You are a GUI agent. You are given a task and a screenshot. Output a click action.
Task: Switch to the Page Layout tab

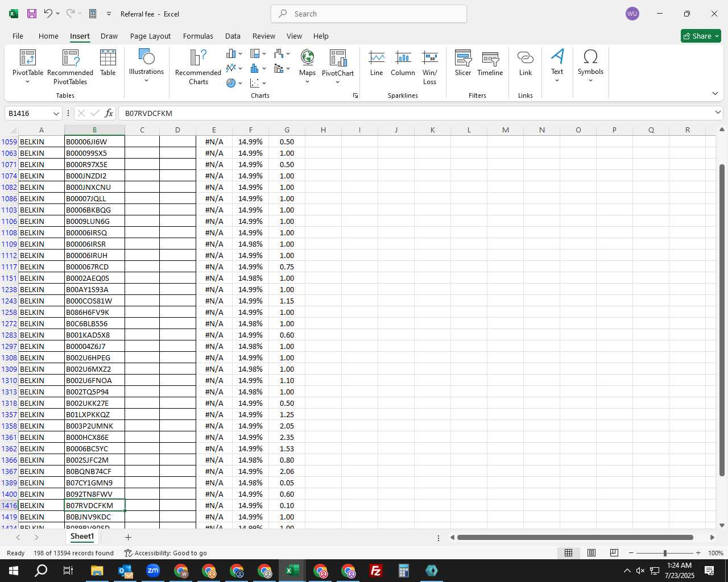tap(150, 36)
